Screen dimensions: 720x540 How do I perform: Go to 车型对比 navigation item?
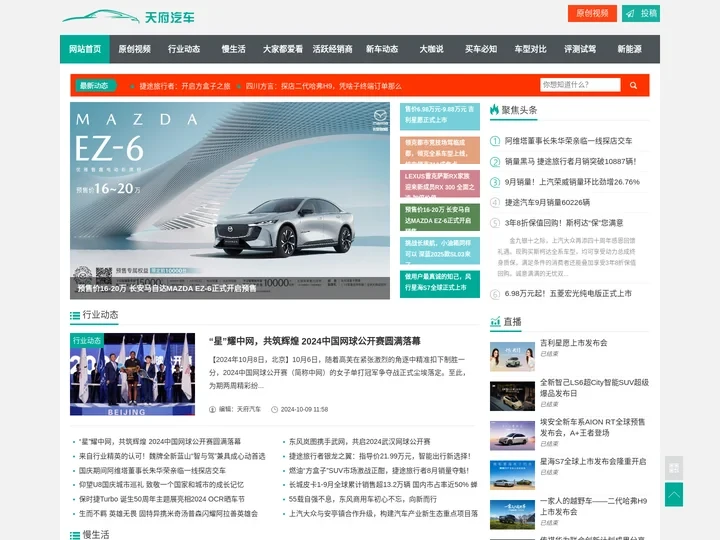tap(530, 49)
